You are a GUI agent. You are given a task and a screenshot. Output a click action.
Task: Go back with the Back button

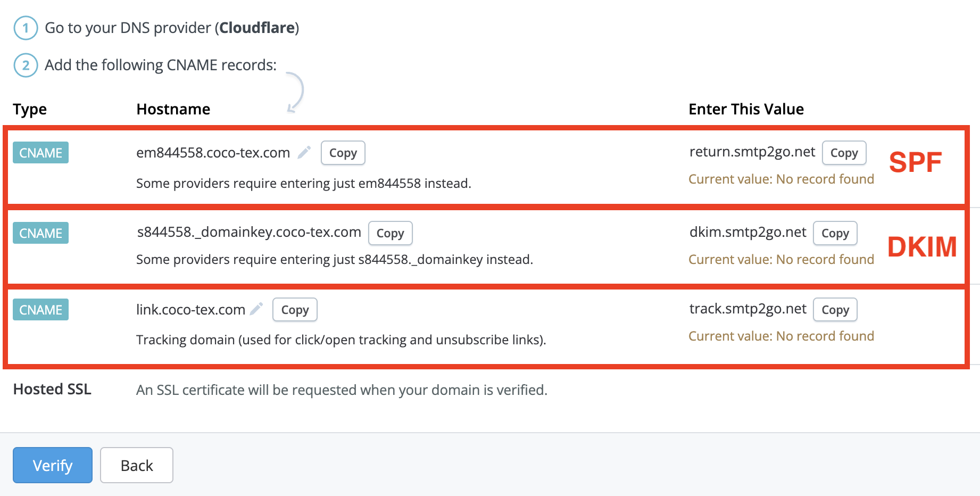(137, 465)
